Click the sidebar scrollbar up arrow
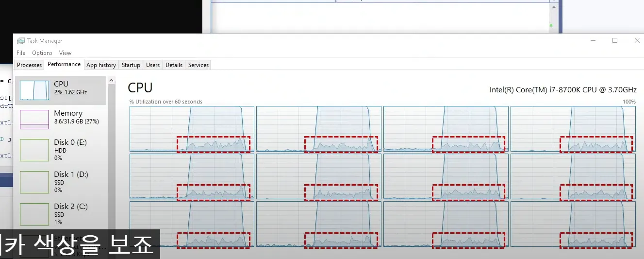This screenshot has width=644, height=259. point(111,80)
